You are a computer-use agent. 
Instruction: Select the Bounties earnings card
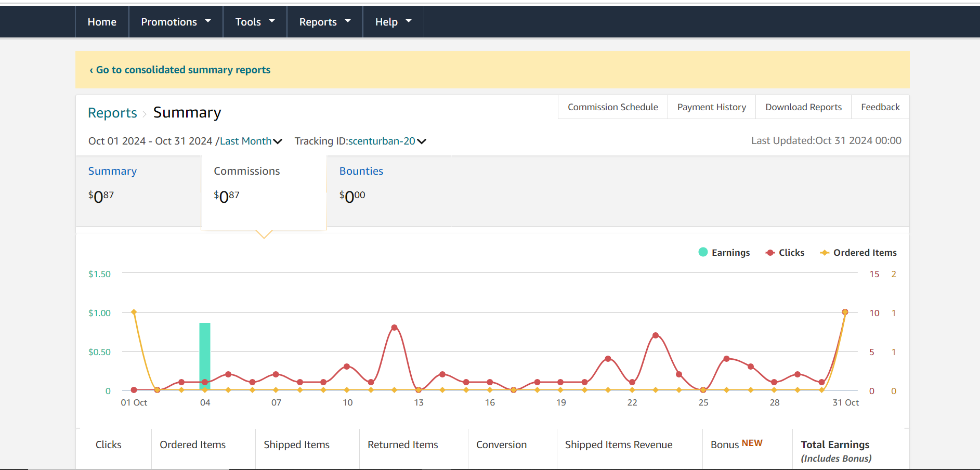point(389,191)
